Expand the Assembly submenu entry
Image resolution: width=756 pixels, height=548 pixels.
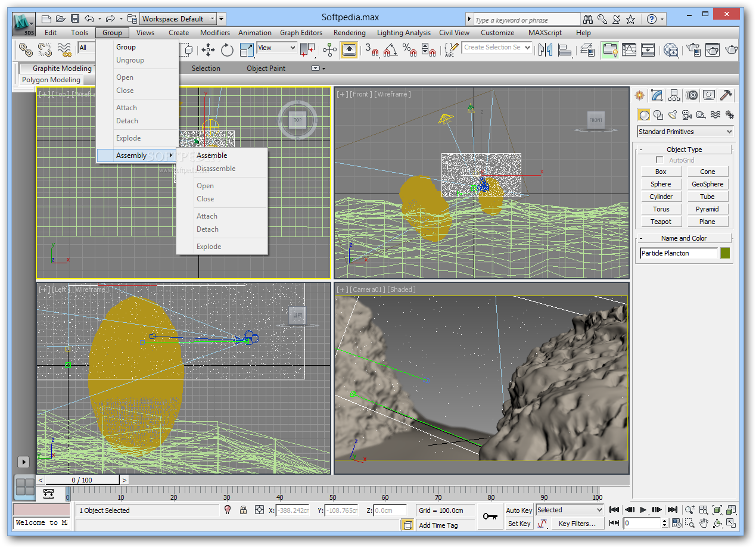tap(137, 155)
